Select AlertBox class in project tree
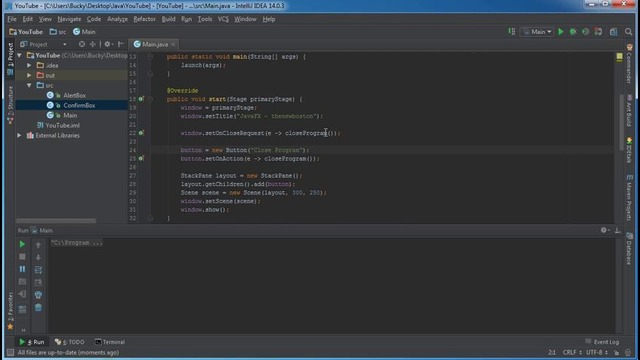 74,95
